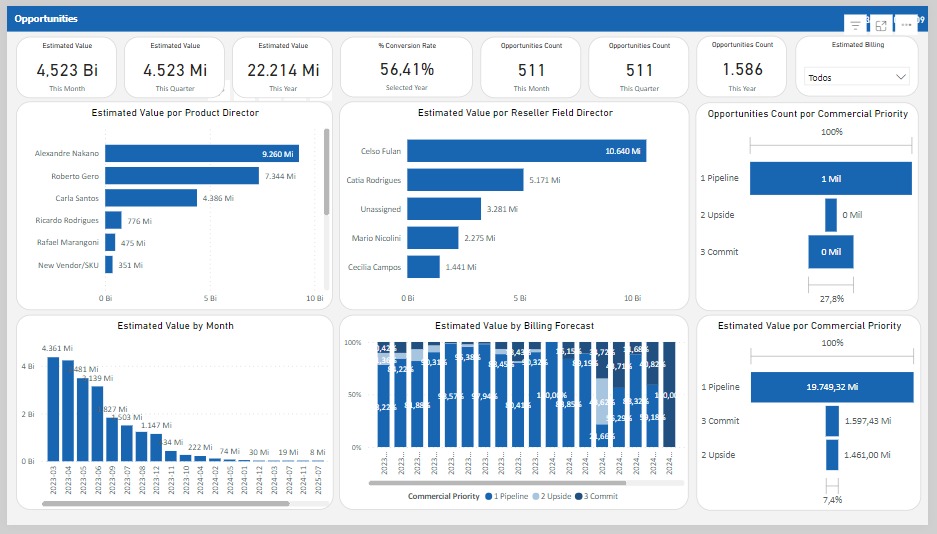Viewport: 937px width, 534px height.
Task: Click the Opportunities page title
Action: pyautogui.click(x=46, y=19)
